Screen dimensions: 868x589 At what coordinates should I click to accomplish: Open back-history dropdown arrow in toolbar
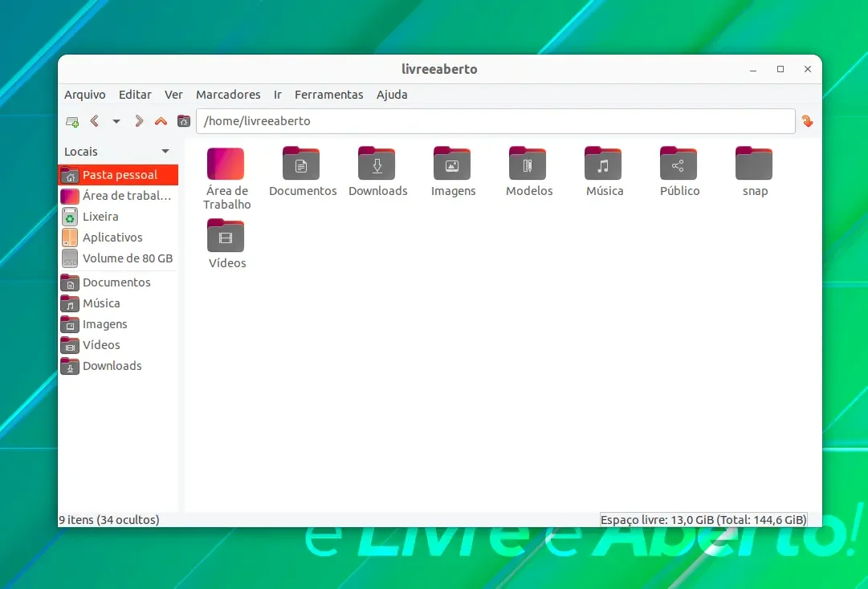(116, 121)
